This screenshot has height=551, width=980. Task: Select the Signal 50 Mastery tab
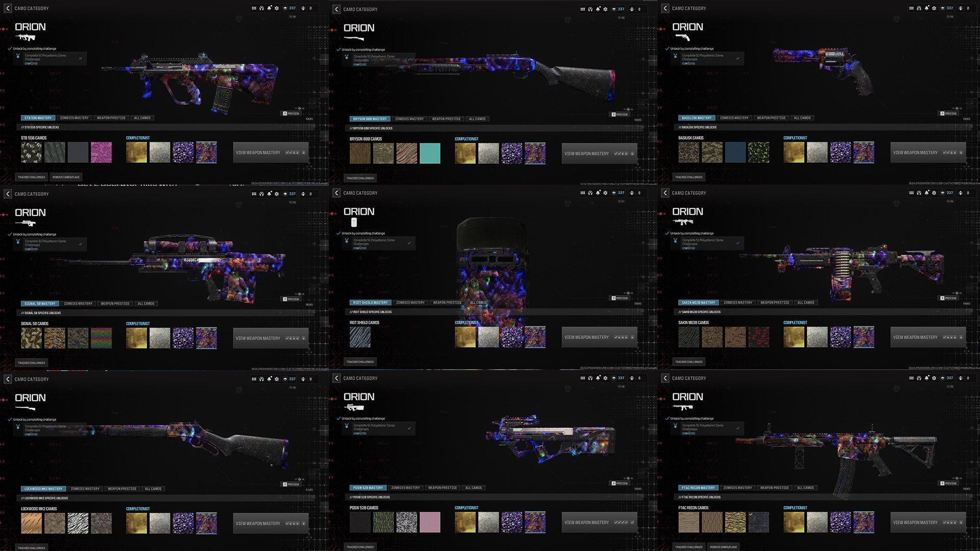(x=40, y=304)
